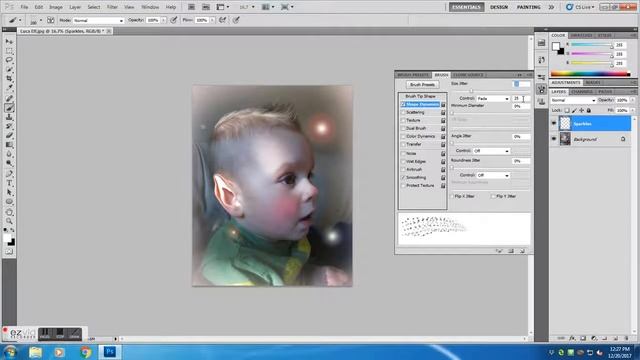Select the Clone Stamp tool
The height and width of the screenshot is (360, 640).
9,117
